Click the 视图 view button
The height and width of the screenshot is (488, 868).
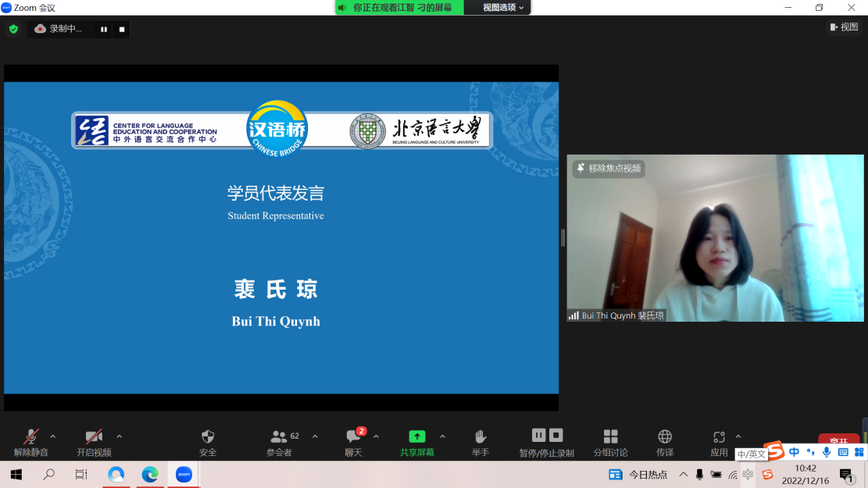pyautogui.click(x=844, y=27)
